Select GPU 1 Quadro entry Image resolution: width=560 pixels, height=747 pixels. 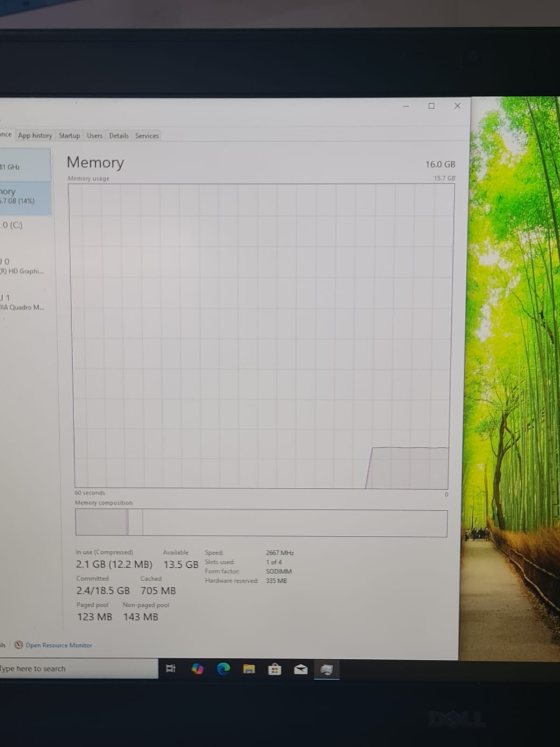[x=25, y=303]
